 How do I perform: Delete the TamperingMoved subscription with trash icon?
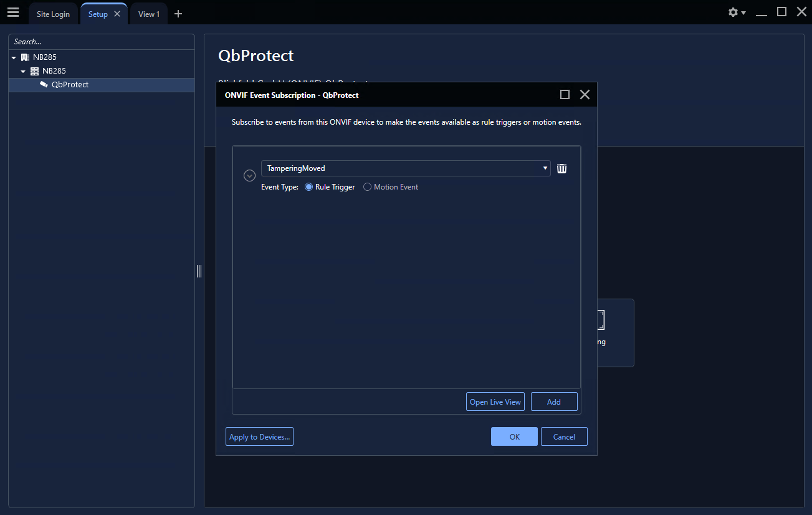[x=561, y=168]
